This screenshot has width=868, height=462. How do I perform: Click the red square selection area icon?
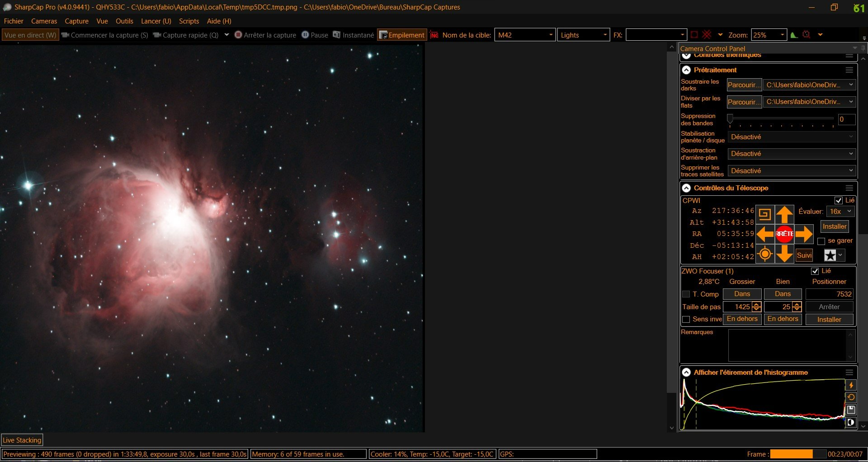(x=694, y=35)
